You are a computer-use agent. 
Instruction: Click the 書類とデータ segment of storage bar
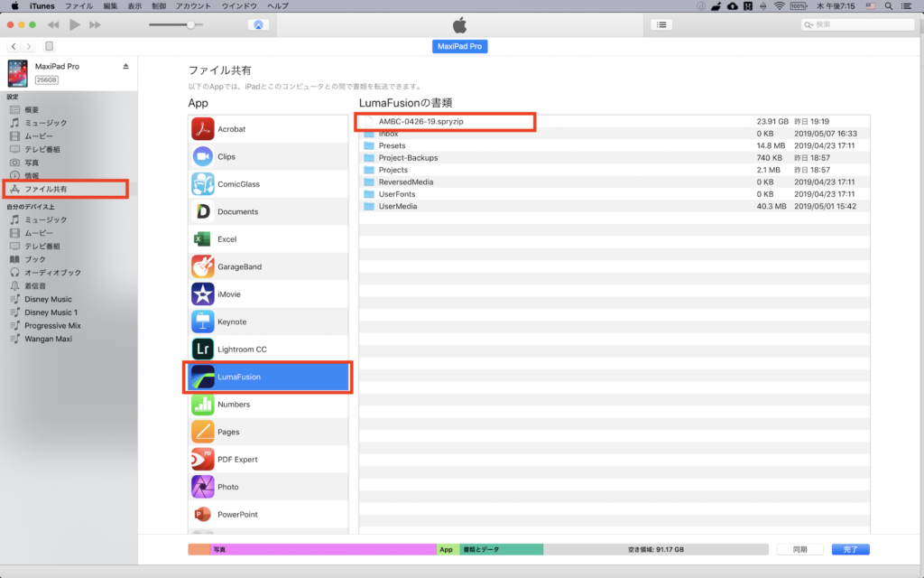pos(502,549)
